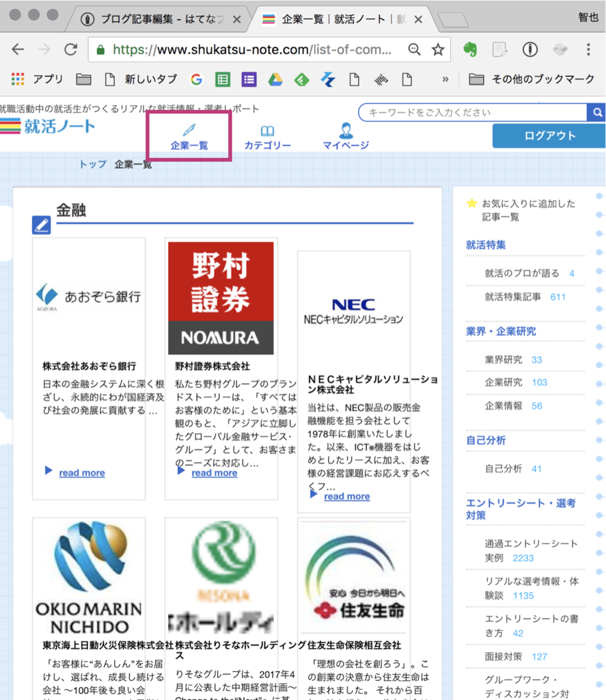The image size is (606, 700).
Task: Open the あおぞら銀行 logo thumbnail
Action: point(89,297)
